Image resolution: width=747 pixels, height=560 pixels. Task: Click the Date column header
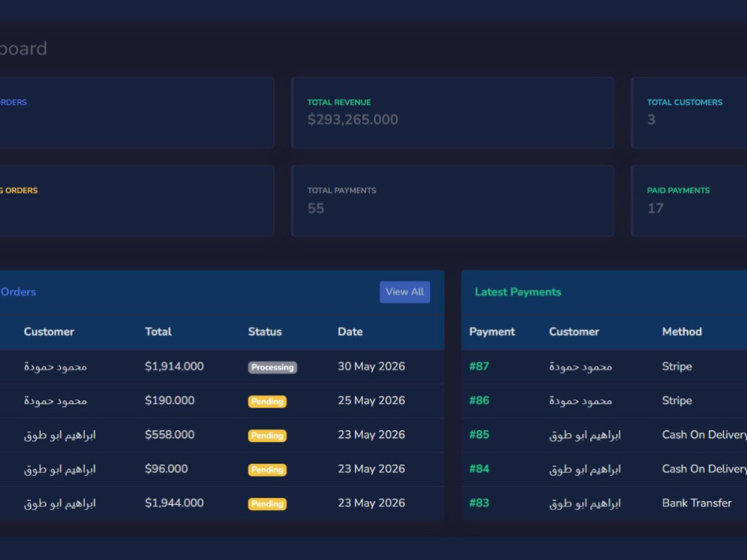(x=350, y=332)
